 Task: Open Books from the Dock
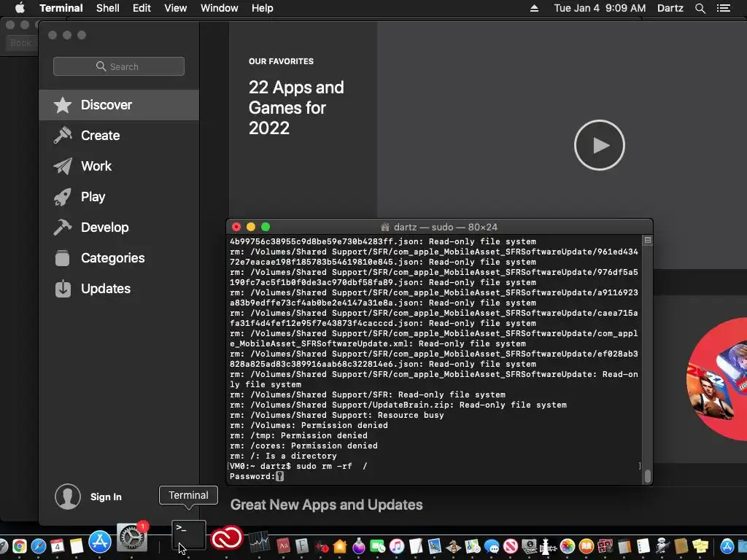pyautogui.click(x=587, y=546)
